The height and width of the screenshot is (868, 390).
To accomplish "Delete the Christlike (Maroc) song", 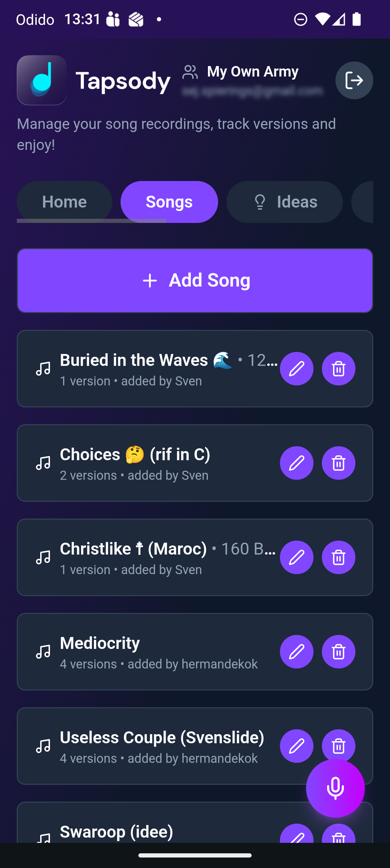I will coord(338,557).
